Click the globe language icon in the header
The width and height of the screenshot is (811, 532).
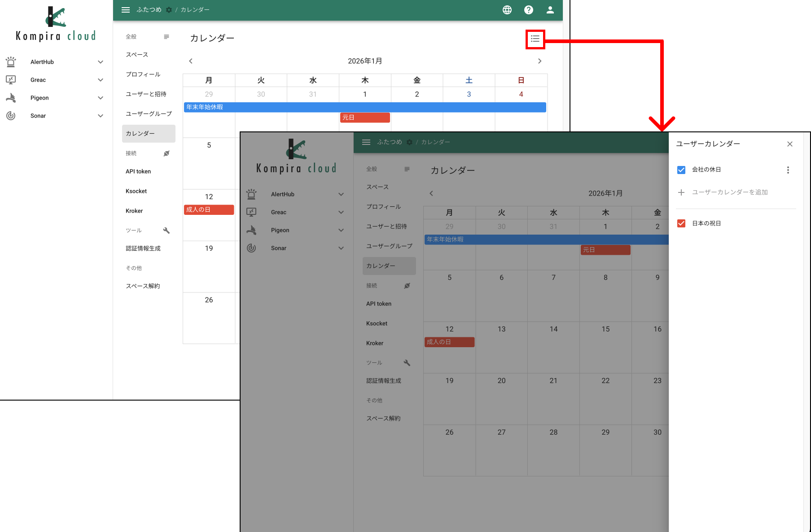pyautogui.click(x=507, y=9)
